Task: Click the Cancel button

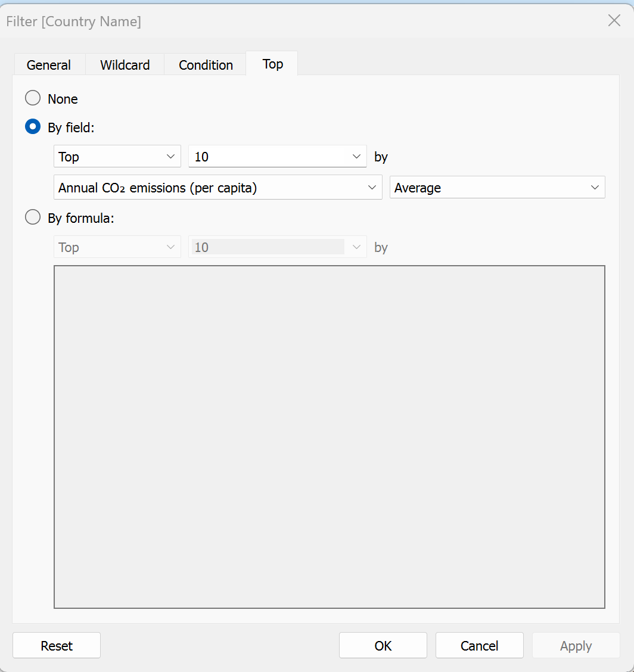Action: point(479,646)
